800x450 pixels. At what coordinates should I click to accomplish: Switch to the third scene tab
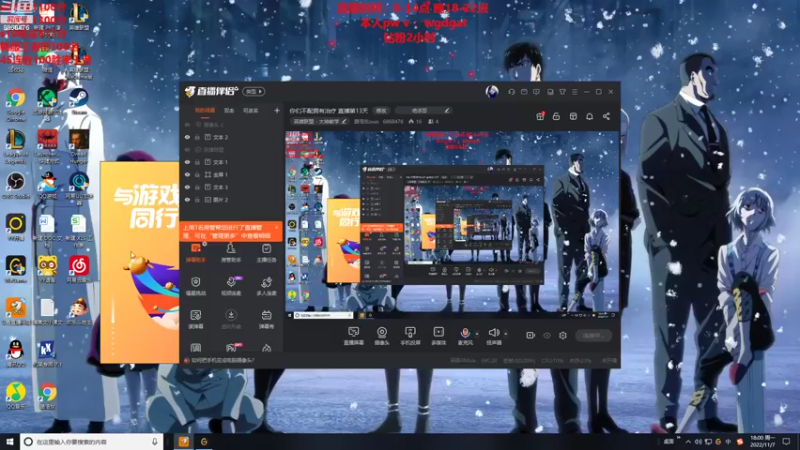click(251, 110)
